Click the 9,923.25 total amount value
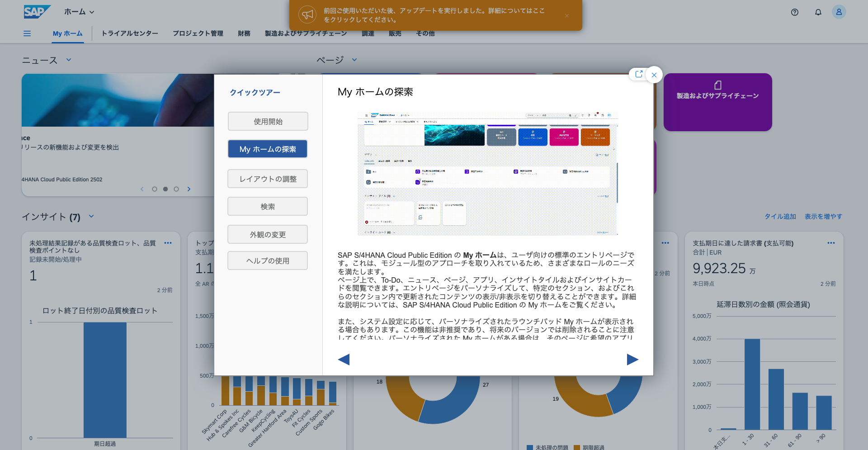 pos(719,268)
